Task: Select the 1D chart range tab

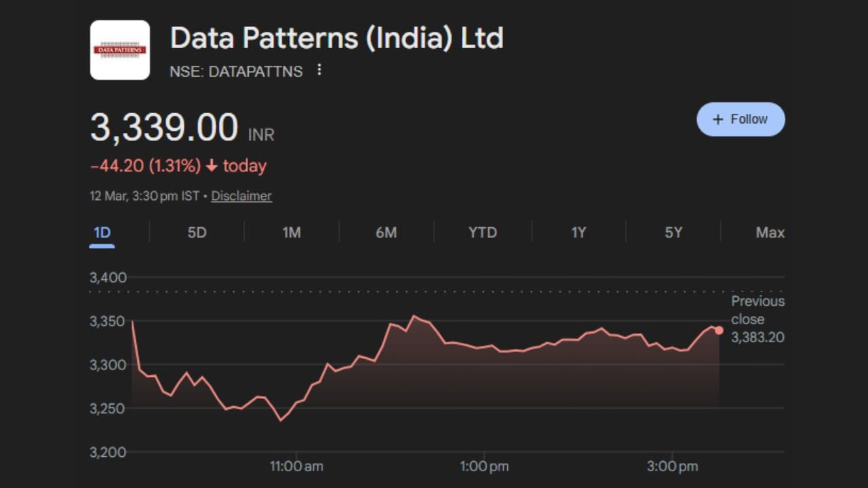Action: pyautogui.click(x=102, y=232)
